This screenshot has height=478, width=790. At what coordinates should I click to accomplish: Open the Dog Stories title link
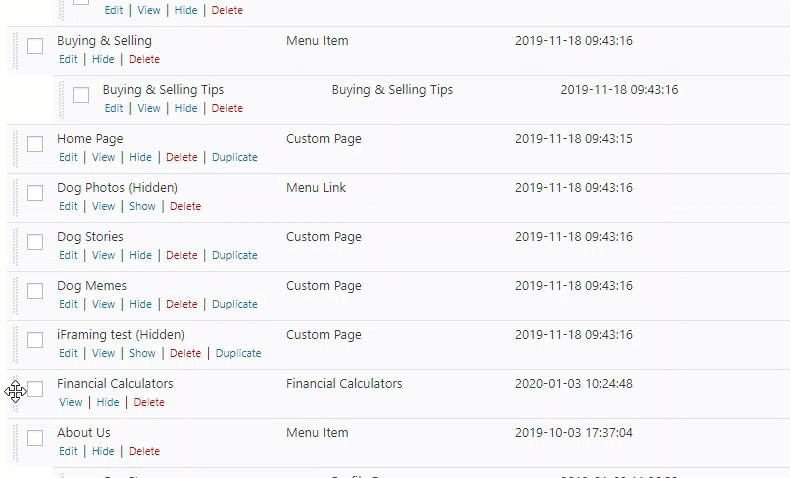(90, 237)
